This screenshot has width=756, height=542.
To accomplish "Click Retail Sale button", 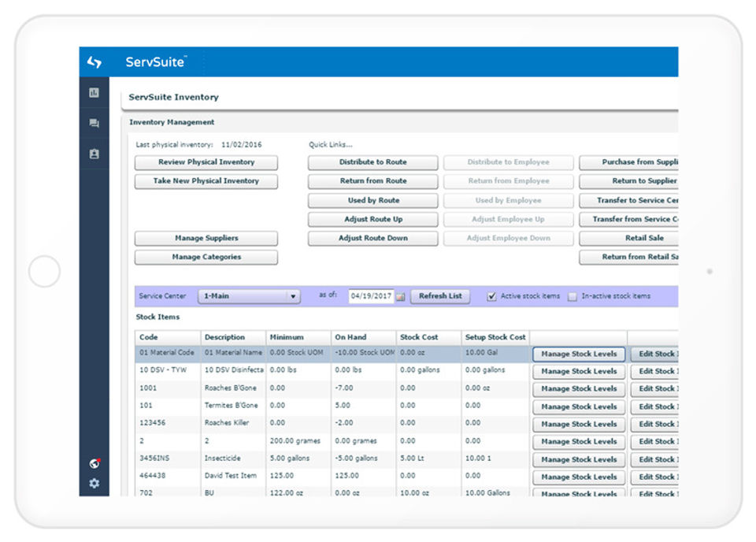I will point(628,238).
